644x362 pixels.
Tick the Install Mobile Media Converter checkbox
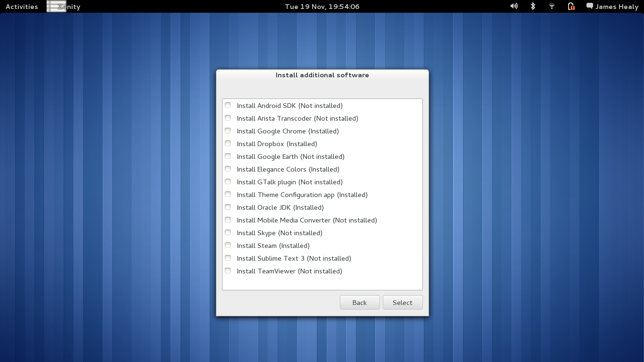coord(228,220)
